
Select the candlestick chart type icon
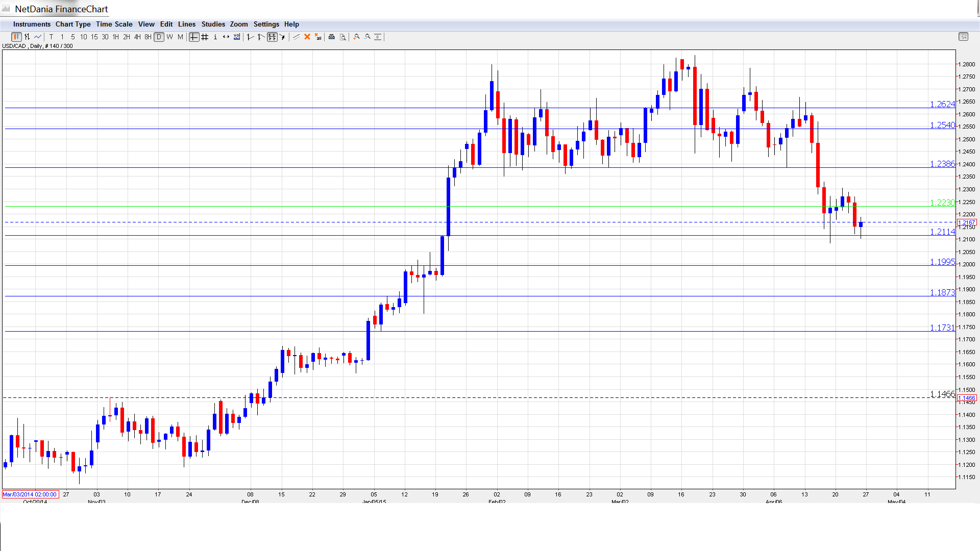pos(16,37)
